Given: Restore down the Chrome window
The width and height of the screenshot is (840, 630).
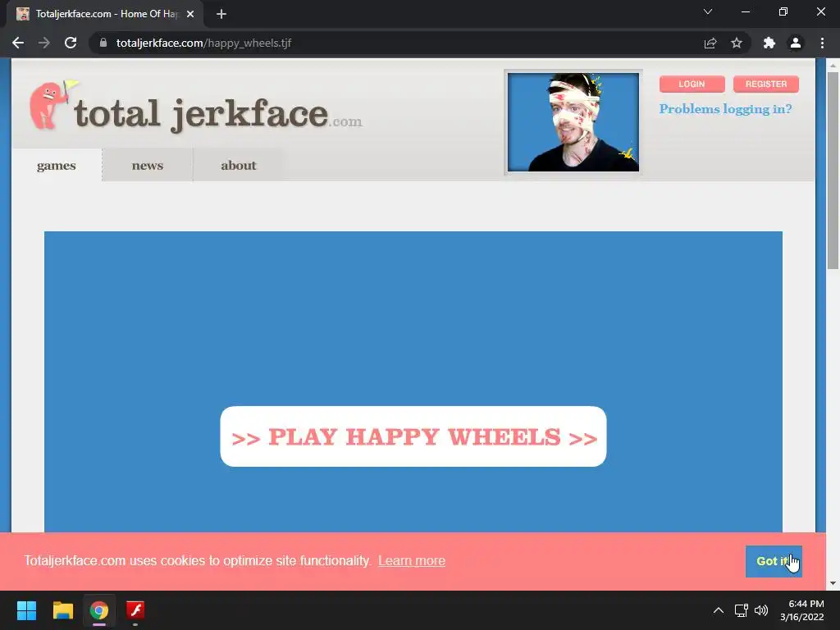Looking at the screenshot, I should pos(783,11).
